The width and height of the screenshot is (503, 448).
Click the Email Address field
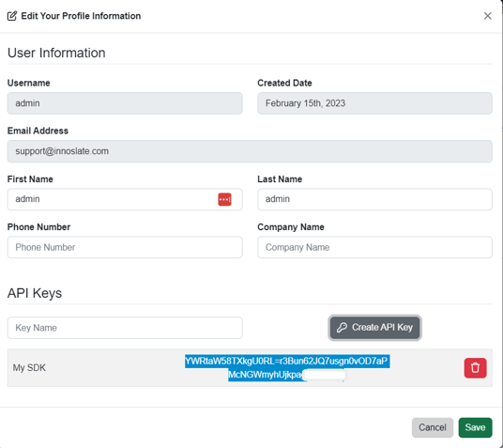pyautogui.click(x=250, y=151)
